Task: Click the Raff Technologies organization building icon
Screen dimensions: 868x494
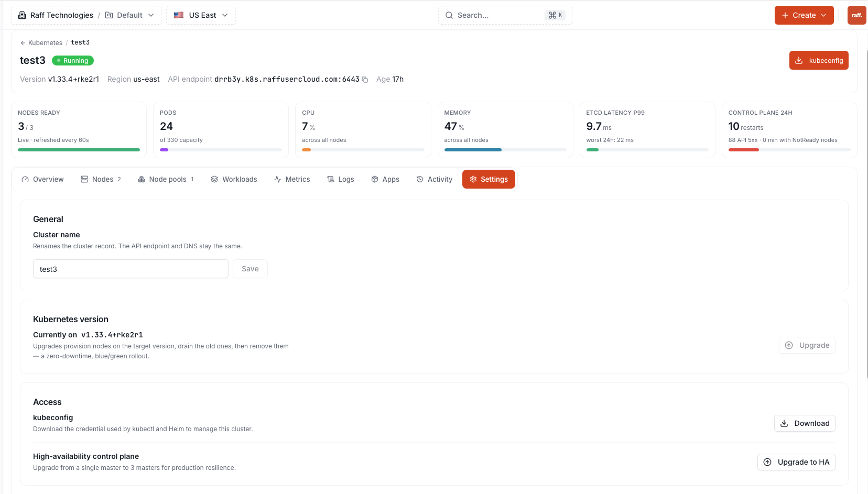Action: point(22,15)
